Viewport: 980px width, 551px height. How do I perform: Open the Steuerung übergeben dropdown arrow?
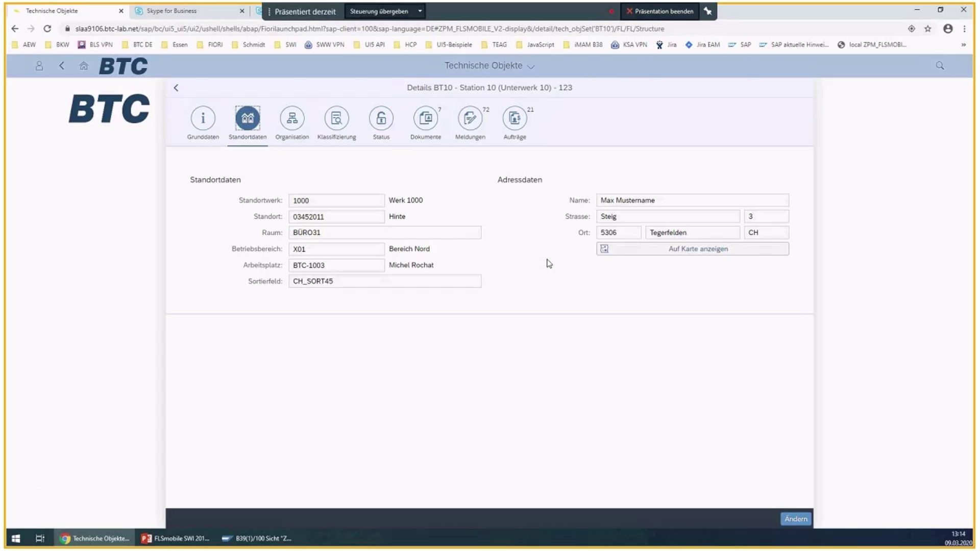(420, 11)
